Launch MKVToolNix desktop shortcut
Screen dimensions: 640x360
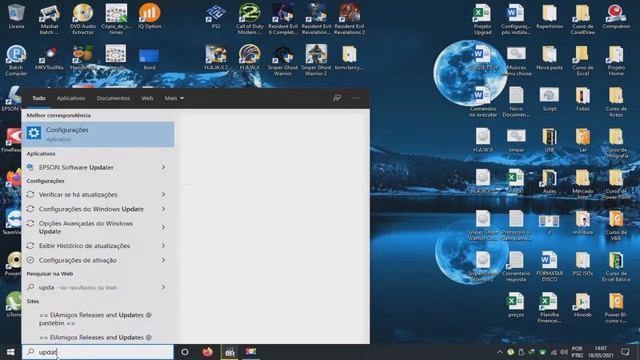(x=49, y=58)
